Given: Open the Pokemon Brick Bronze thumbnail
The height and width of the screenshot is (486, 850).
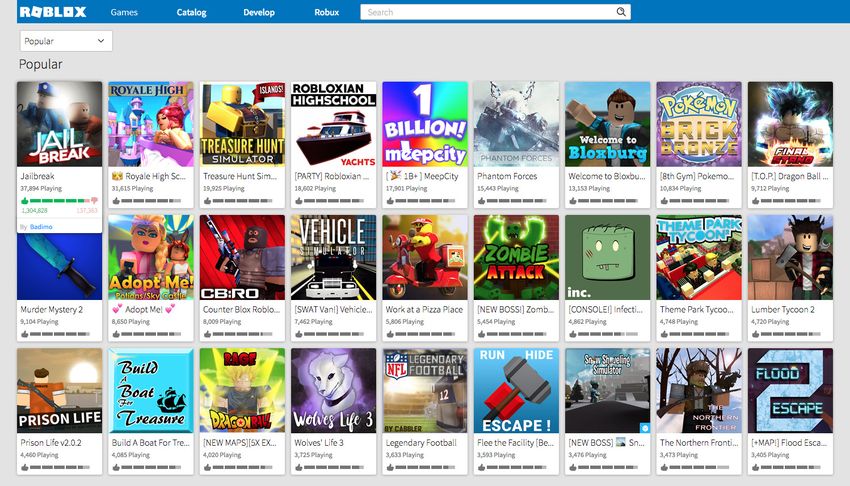Looking at the screenshot, I should [x=699, y=124].
